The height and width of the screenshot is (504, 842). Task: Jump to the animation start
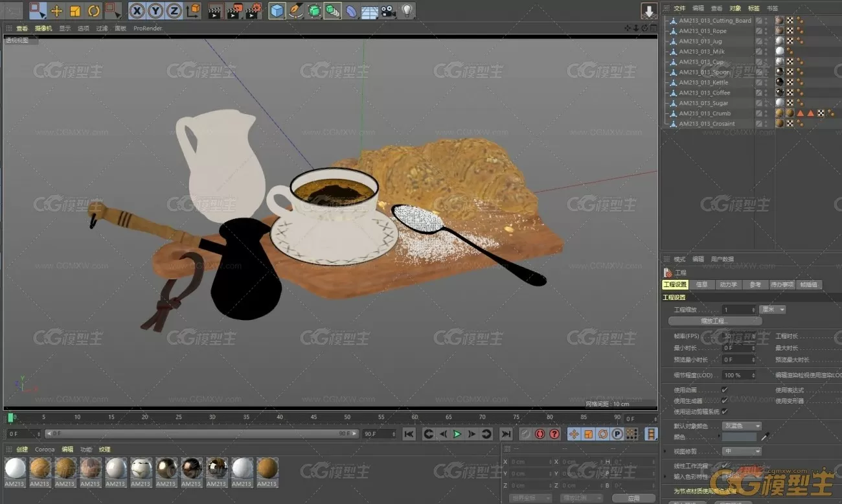point(409,434)
